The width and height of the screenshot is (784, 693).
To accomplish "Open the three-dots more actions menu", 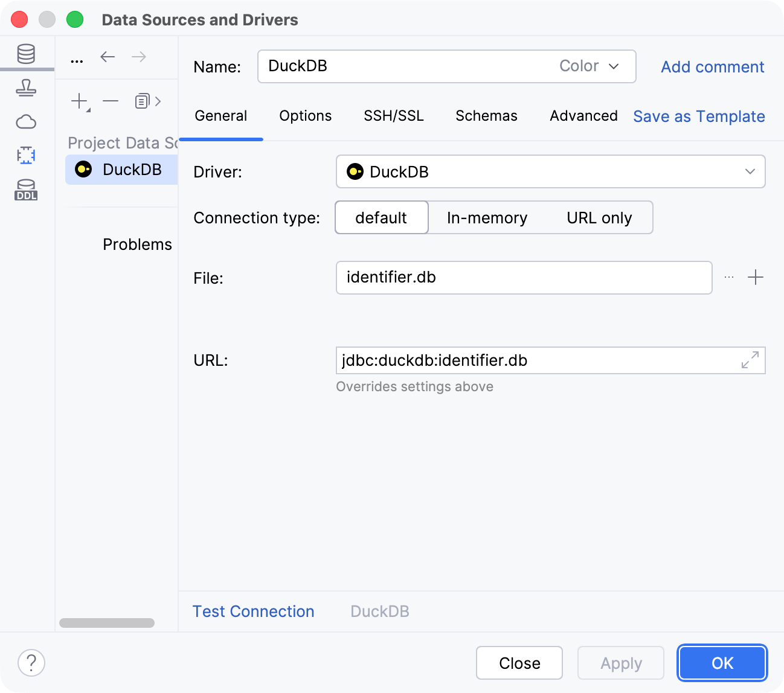I will point(77,61).
